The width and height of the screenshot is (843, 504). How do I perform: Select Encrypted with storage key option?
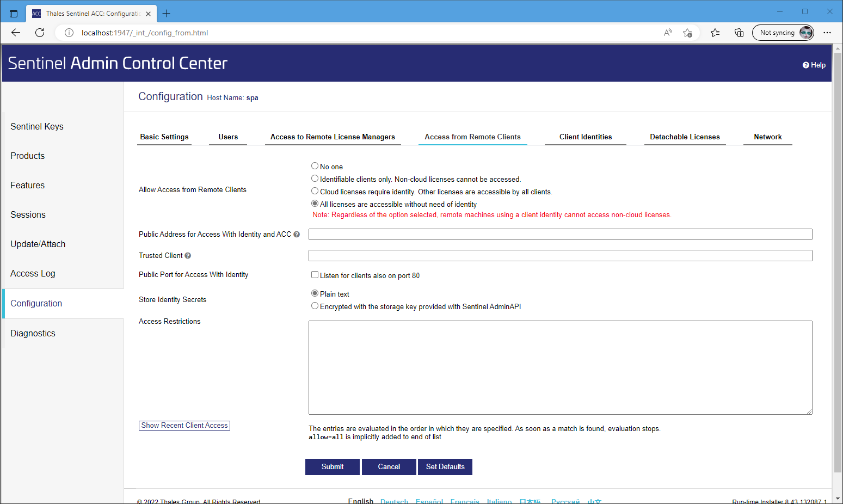315,306
